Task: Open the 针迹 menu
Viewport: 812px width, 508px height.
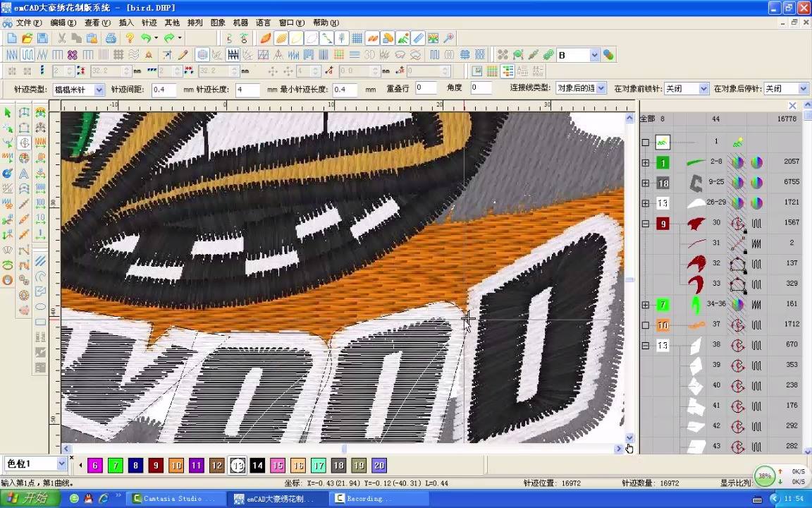Action: click(x=149, y=23)
